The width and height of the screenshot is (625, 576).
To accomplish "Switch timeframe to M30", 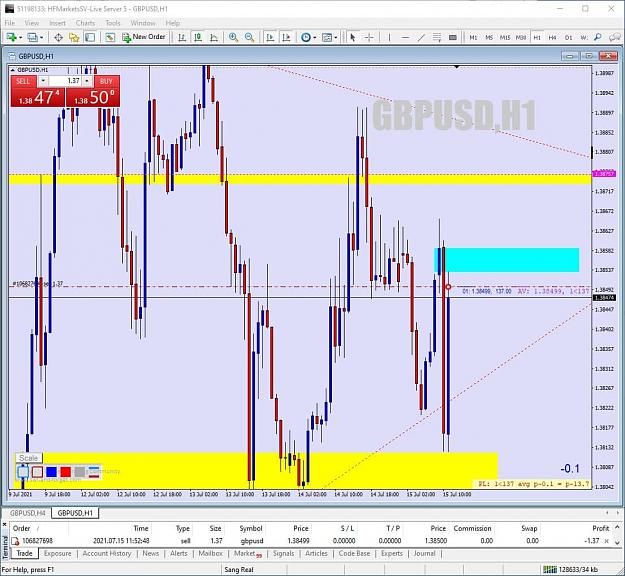I will point(521,37).
